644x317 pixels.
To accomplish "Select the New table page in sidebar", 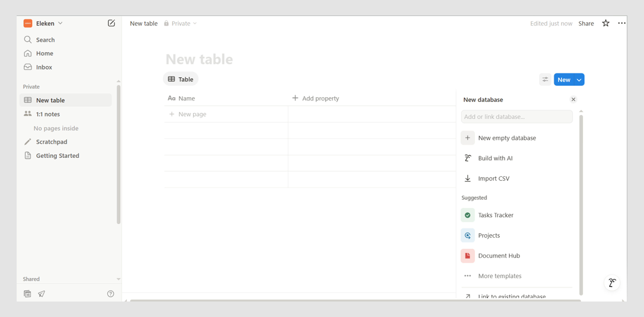I will (x=66, y=100).
